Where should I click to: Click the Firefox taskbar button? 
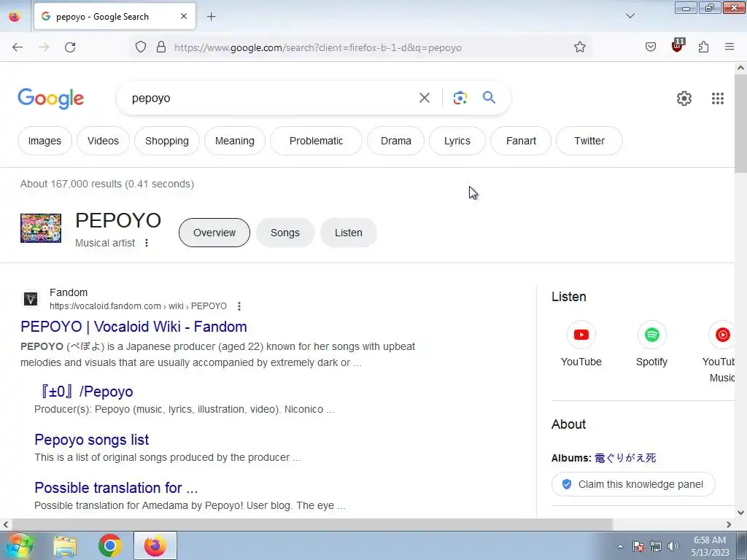point(155,545)
